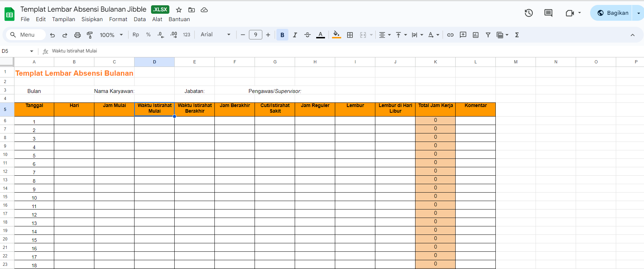Check cloud document status icon

click(x=204, y=10)
